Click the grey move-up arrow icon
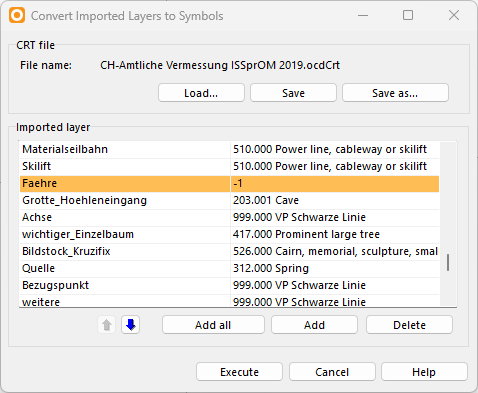This screenshot has width=478, height=393. (107, 325)
